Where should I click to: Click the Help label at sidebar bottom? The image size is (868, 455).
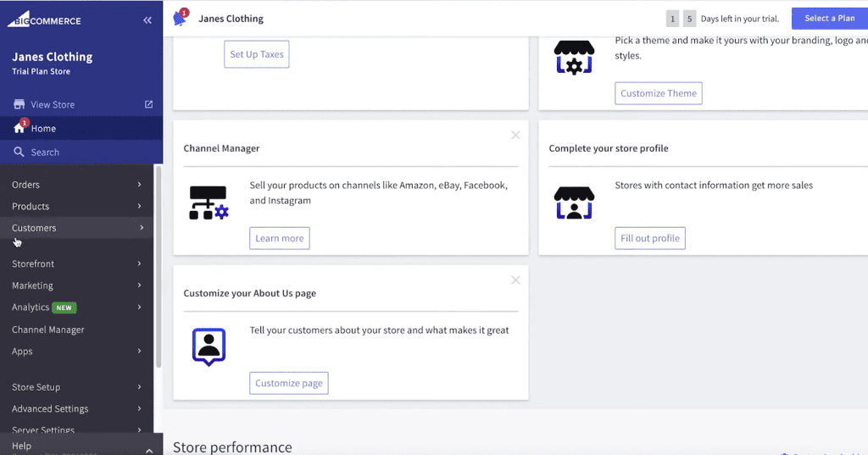click(21, 446)
